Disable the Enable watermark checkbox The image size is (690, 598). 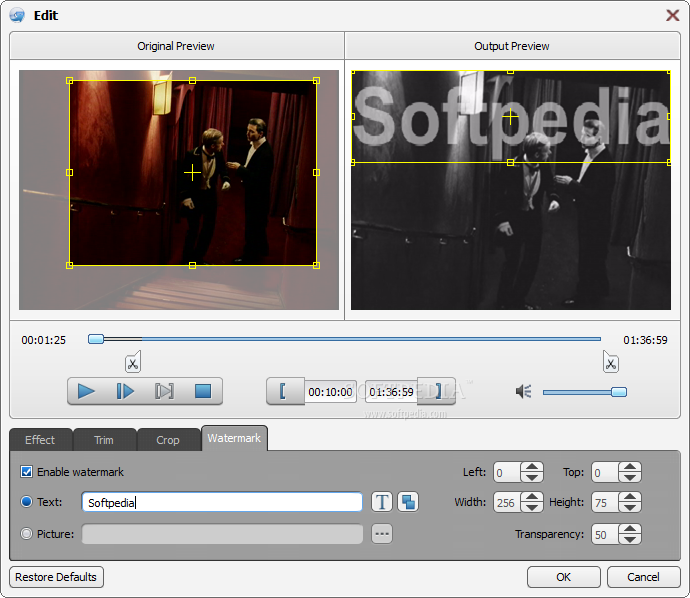(x=26, y=472)
